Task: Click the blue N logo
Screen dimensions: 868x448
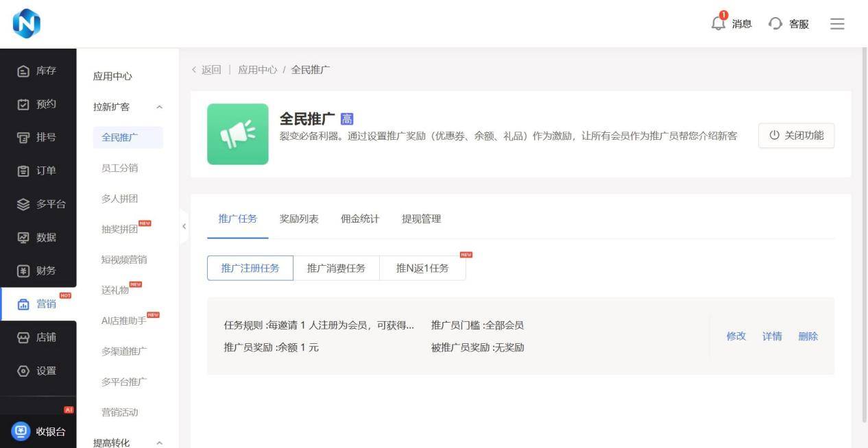Action: coord(27,24)
